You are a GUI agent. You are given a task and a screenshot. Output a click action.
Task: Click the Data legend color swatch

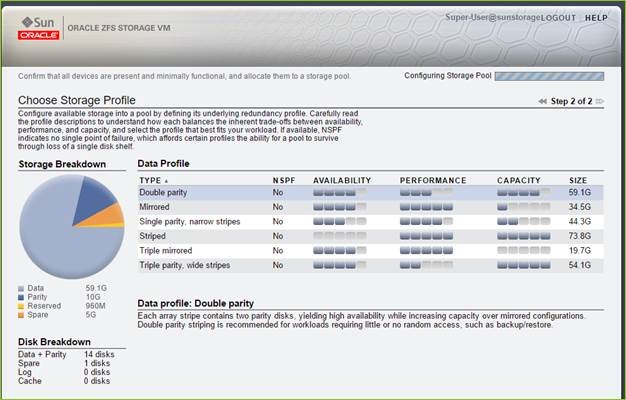pos(21,289)
